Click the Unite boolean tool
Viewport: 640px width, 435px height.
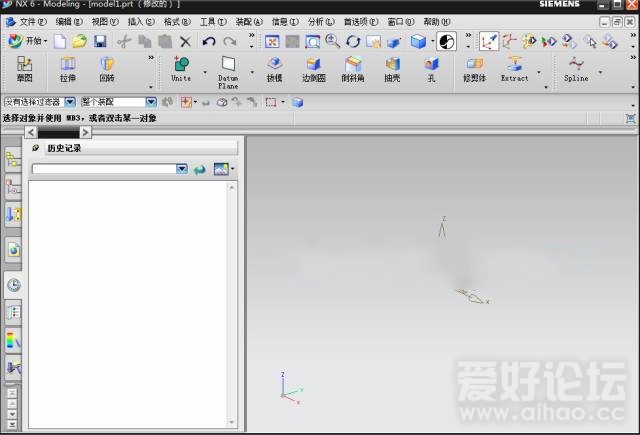pos(181,68)
